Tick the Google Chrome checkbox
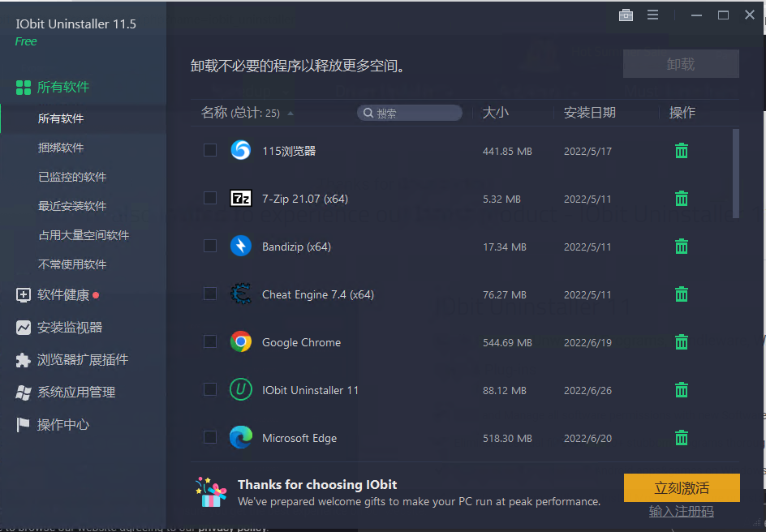 [x=210, y=341]
